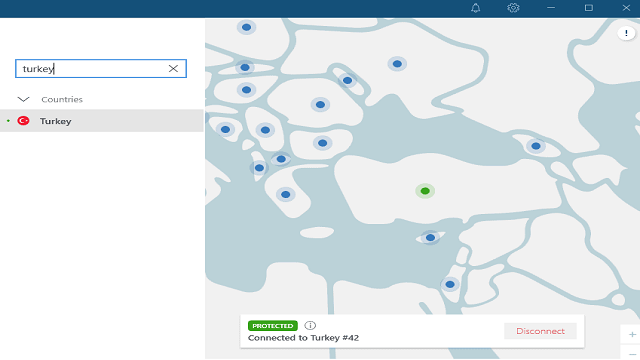
Task: Click the Connected to Turkey #42 text
Action: click(x=303, y=338)
